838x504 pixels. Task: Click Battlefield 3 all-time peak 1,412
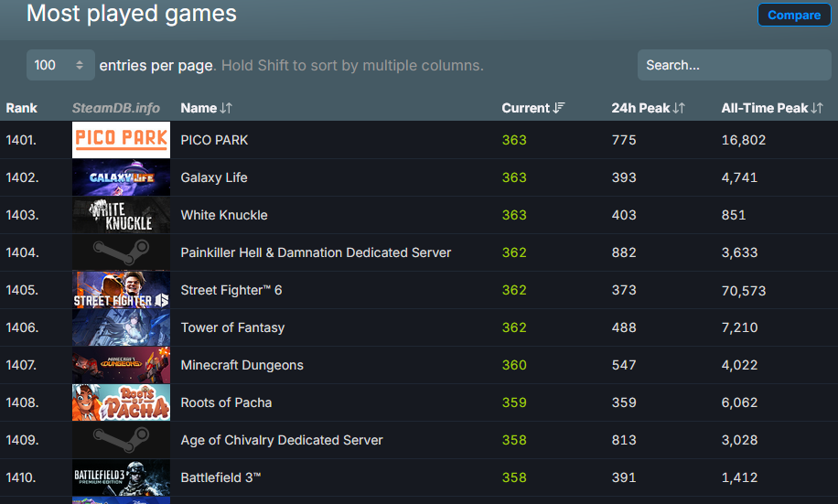pyautogui.click(x=739, y=477)
